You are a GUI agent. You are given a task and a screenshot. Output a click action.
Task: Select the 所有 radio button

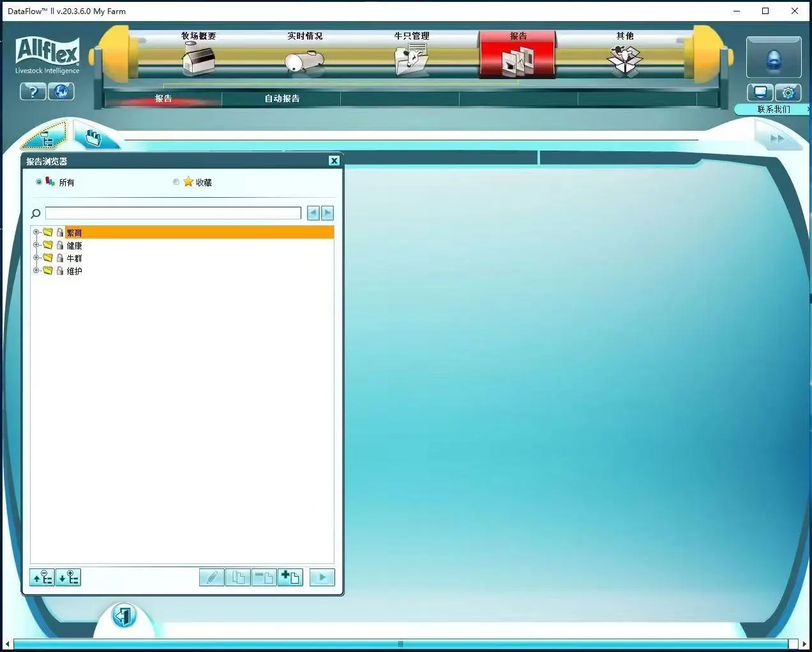click(39, 182)
